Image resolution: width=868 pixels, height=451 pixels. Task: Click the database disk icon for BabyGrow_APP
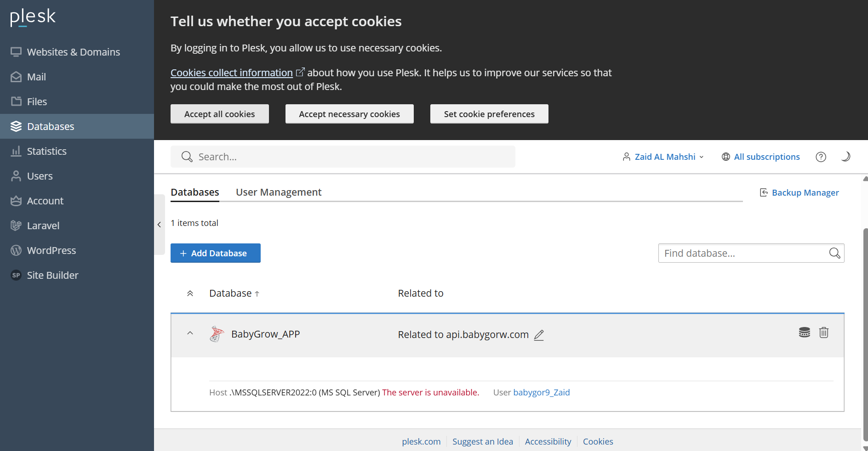click(805, 333)
